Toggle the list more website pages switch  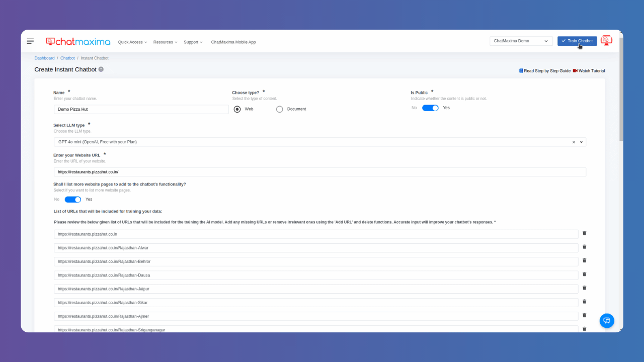pyautogui.click(x=73, y=199)
